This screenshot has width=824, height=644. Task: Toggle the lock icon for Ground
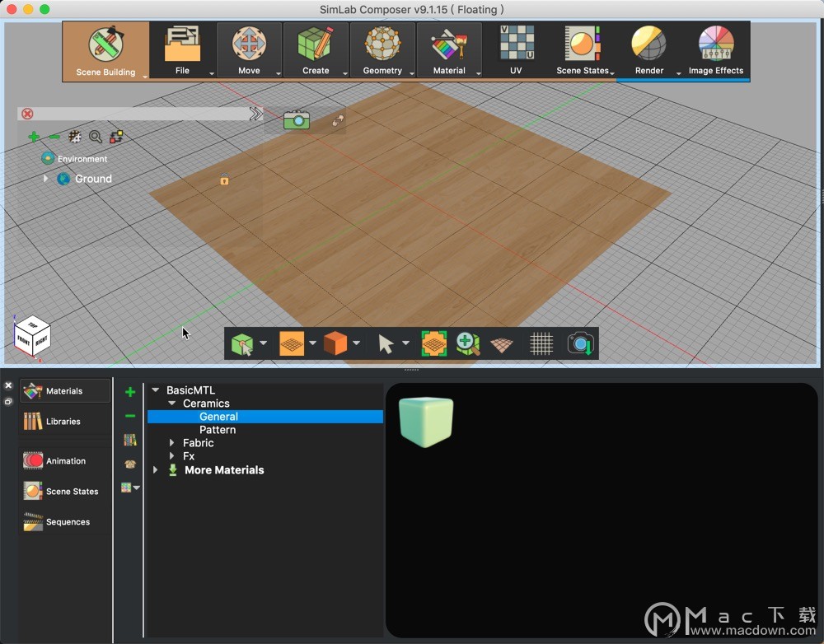click(224, 180)
